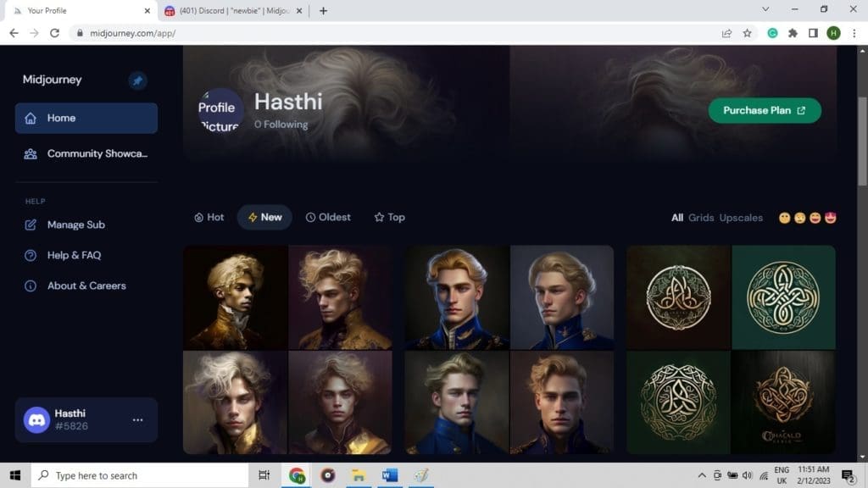This screenshot has width=868, height=488.
Task: Filter by the first neutral-face emoji rating
Action: pos(784,218)
